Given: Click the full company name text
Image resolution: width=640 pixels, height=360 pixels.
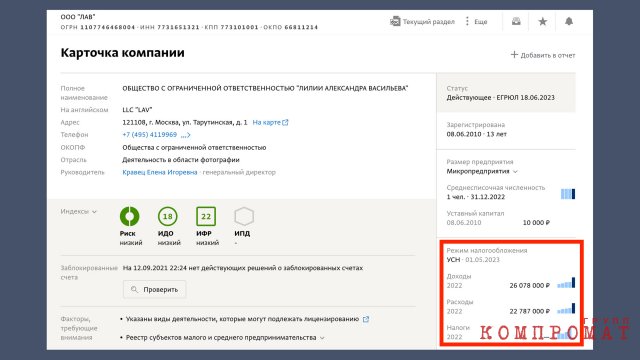Looking at the screenshot, I should coord(265,88).
